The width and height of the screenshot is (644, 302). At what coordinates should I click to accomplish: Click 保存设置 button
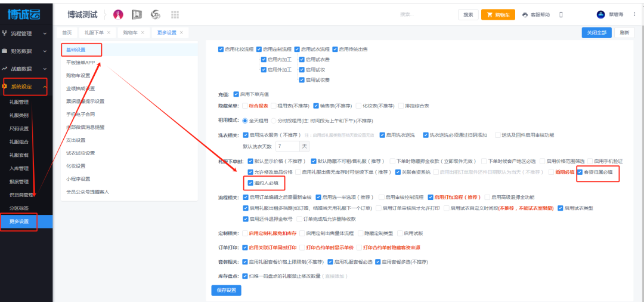click(227, 290)
